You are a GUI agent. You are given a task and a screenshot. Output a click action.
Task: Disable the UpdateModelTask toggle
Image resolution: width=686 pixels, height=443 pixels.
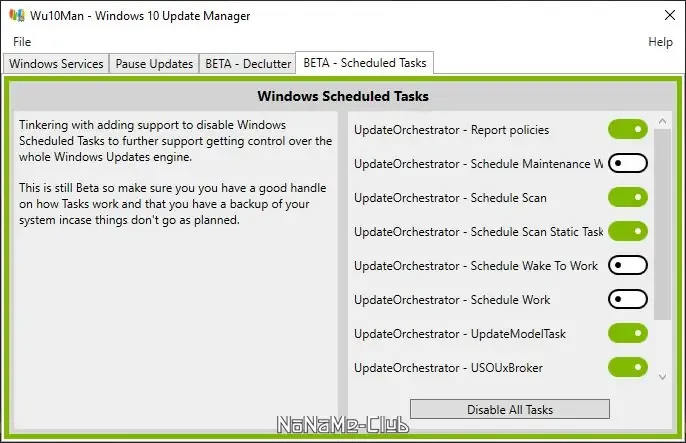tap(627, 334)
